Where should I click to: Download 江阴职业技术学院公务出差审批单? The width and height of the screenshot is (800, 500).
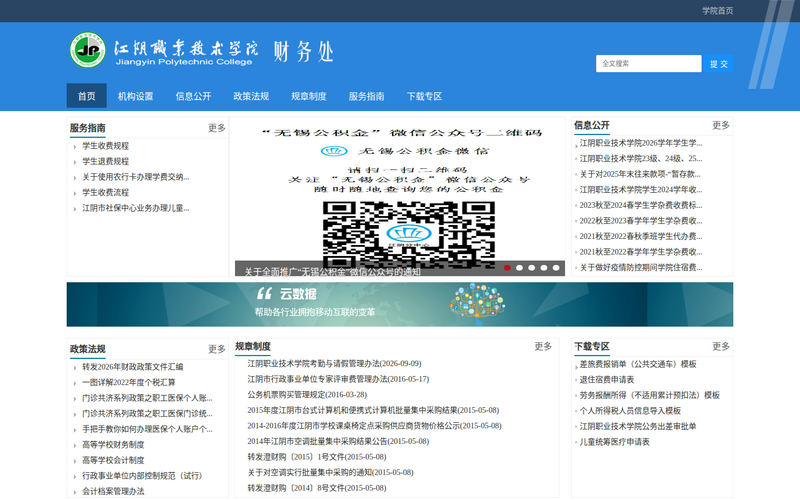point(638,427)
